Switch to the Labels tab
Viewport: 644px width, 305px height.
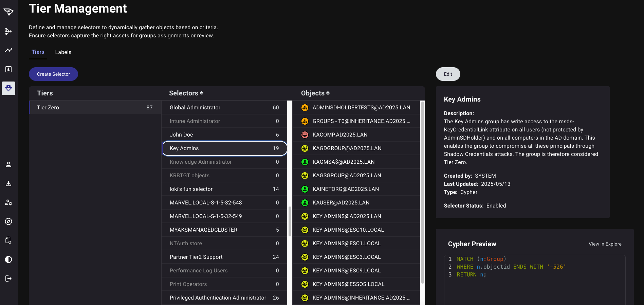pyautogui.click(x=63, y=52)
